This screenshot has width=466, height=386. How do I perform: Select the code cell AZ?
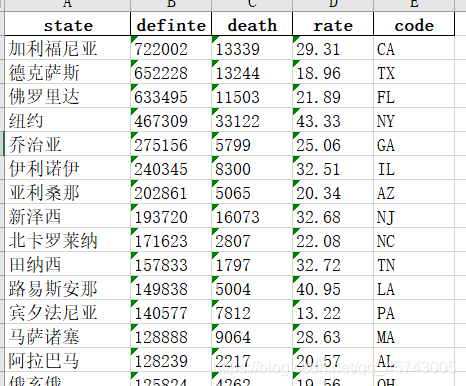point(414,192)
